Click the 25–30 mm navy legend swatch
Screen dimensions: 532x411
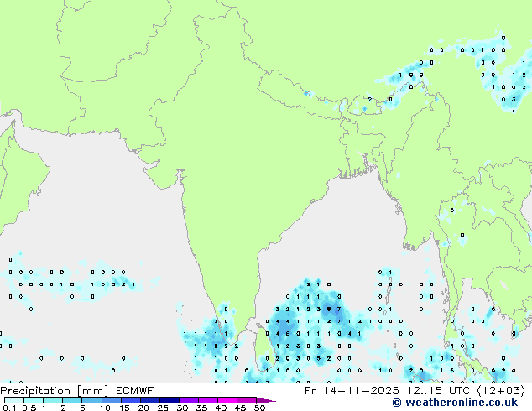(170, 400)
